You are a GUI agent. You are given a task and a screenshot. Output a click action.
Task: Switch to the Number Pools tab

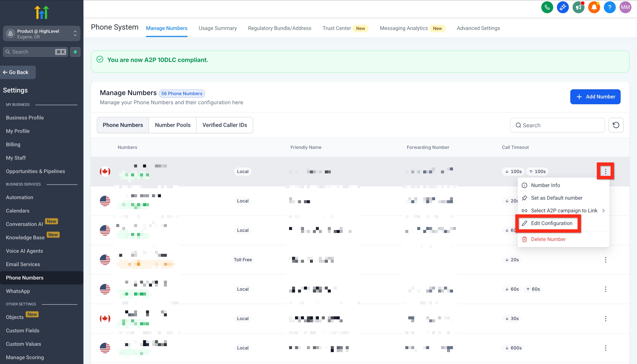[x=173, y=125]
